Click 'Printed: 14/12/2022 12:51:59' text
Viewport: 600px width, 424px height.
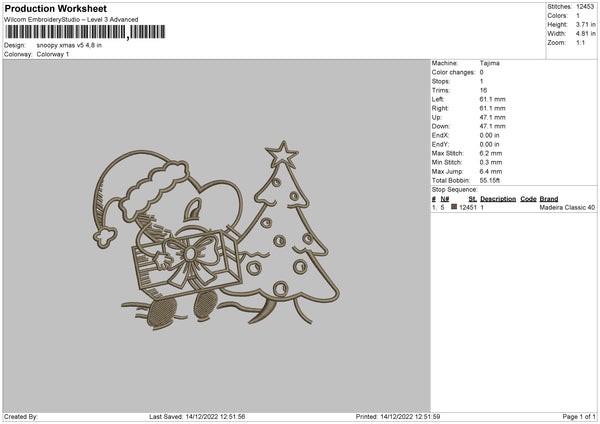[x=398, y=417]
